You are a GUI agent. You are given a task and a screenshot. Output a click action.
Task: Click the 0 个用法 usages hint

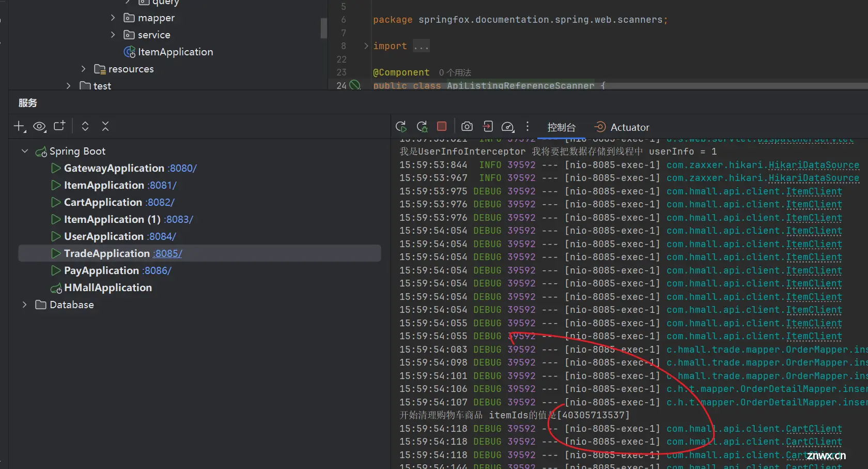[455, 72]
